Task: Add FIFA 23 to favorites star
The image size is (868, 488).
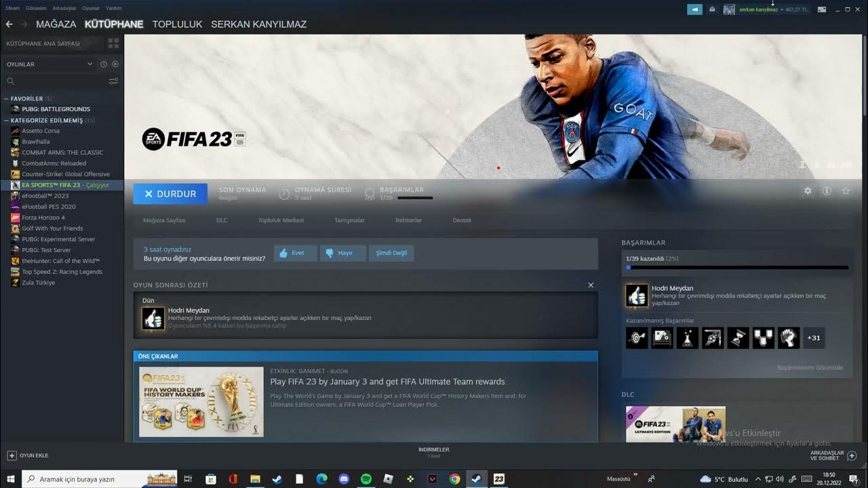Action: click(846, 191)
